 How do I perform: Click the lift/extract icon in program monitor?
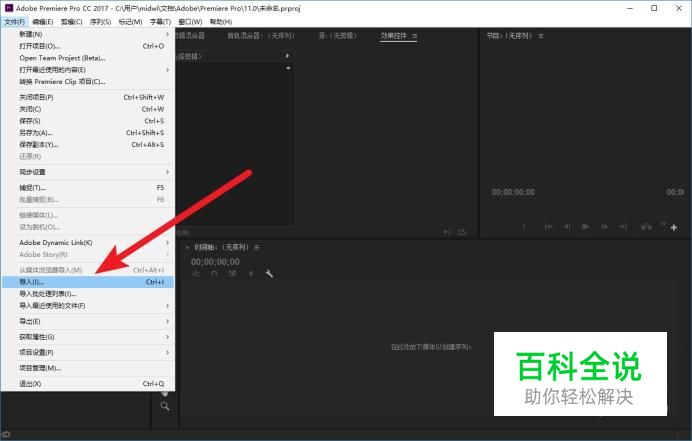pos(646,226)
